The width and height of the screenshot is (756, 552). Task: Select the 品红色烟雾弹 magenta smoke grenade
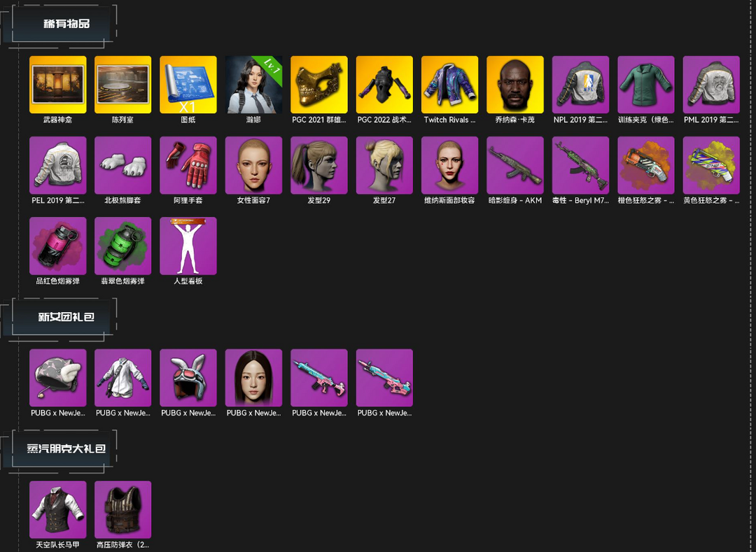coord(58,246)
